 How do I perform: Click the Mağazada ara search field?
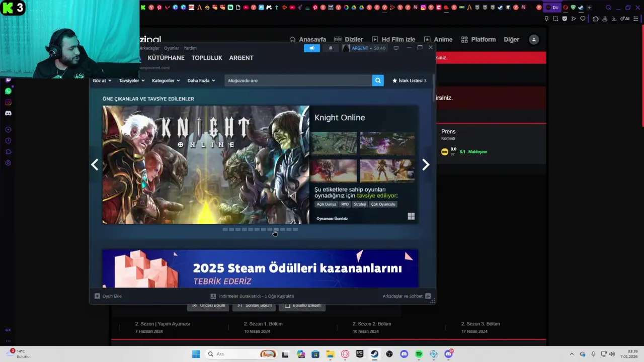point(298,80)
